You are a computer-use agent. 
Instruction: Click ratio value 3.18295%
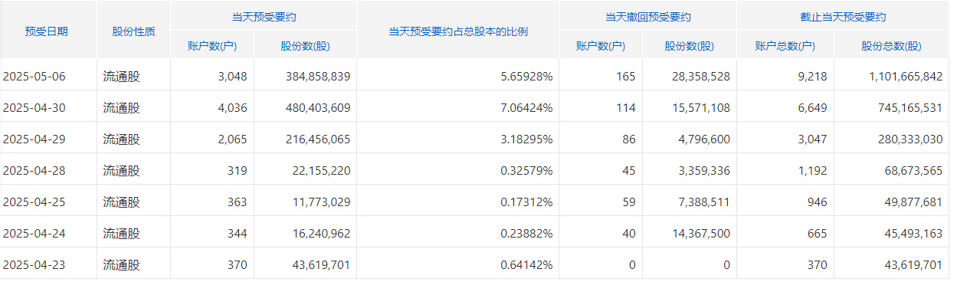coord(526,139)
